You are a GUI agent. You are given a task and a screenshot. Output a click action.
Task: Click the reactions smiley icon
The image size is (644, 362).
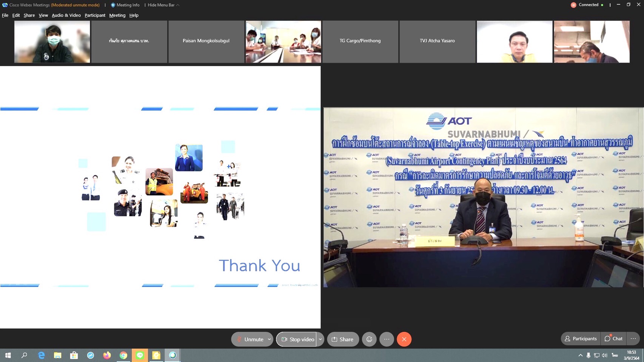pyautogui.click(x=369, y=339)
